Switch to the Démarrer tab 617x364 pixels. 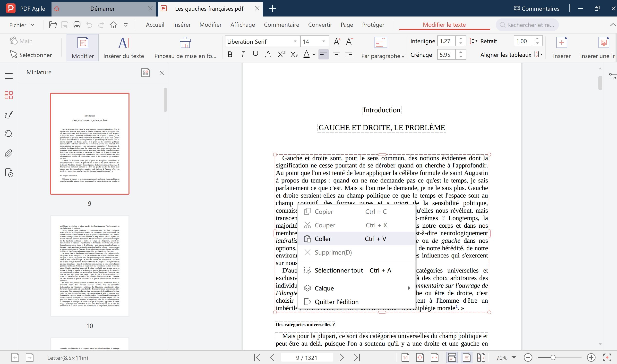click(x=102, y=8)
